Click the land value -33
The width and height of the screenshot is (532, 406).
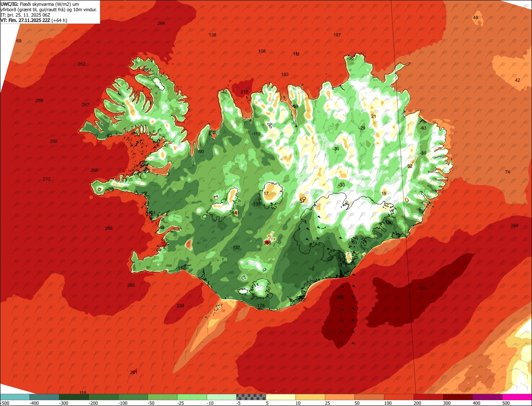[341, 185]
